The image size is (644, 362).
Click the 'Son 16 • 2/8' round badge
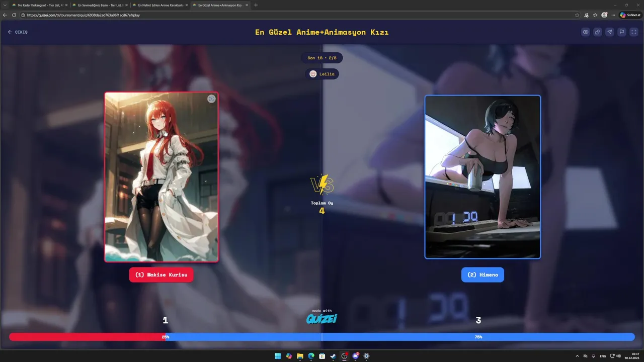pyautogui.click(x=322, y=58)
